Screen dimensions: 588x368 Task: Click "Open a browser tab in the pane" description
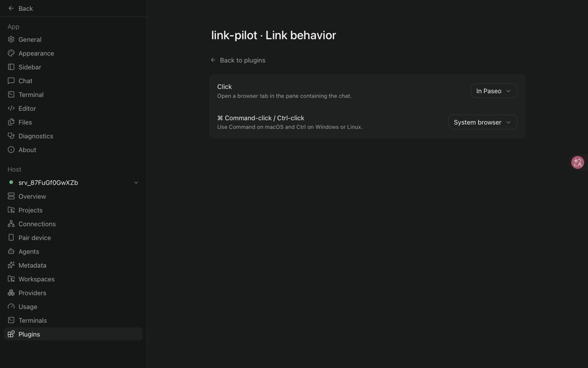click(284, 96)
